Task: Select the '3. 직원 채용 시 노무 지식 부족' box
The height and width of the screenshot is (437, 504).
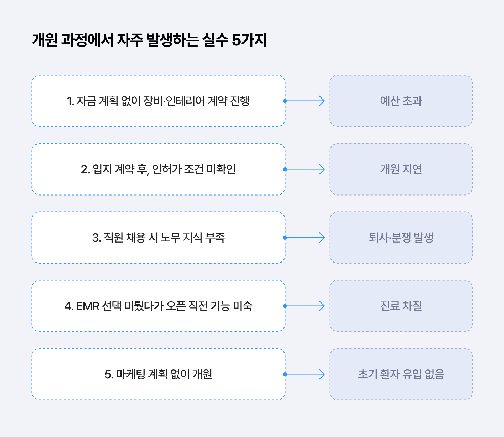Action: [158, 238]
